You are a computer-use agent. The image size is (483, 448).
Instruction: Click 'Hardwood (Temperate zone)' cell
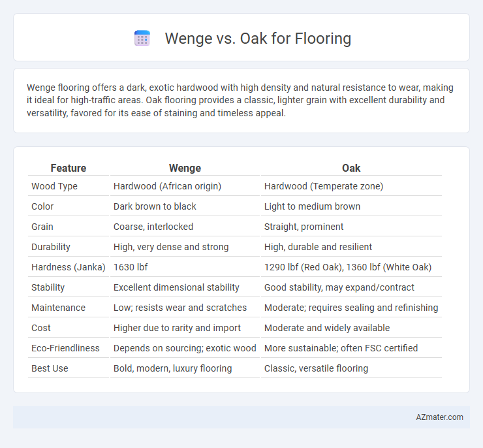pyautogui.click(x=324, y=186)
